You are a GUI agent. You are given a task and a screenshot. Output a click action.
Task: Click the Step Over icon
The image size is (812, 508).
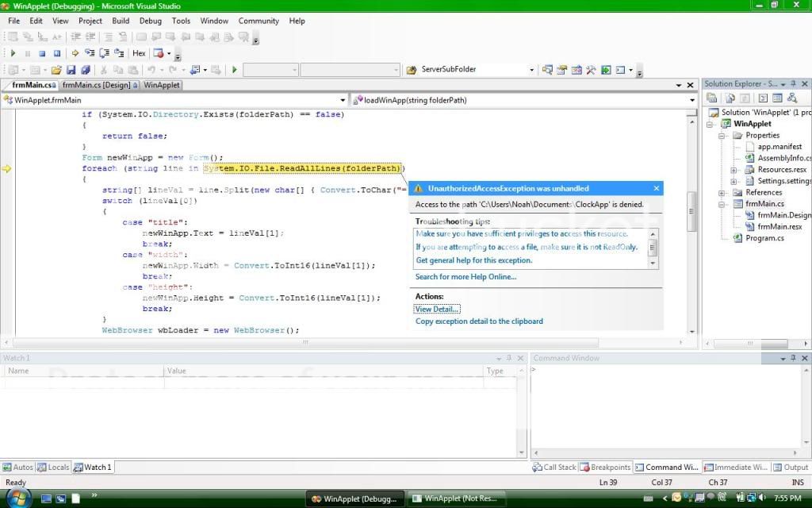click(x=105, y=52)
